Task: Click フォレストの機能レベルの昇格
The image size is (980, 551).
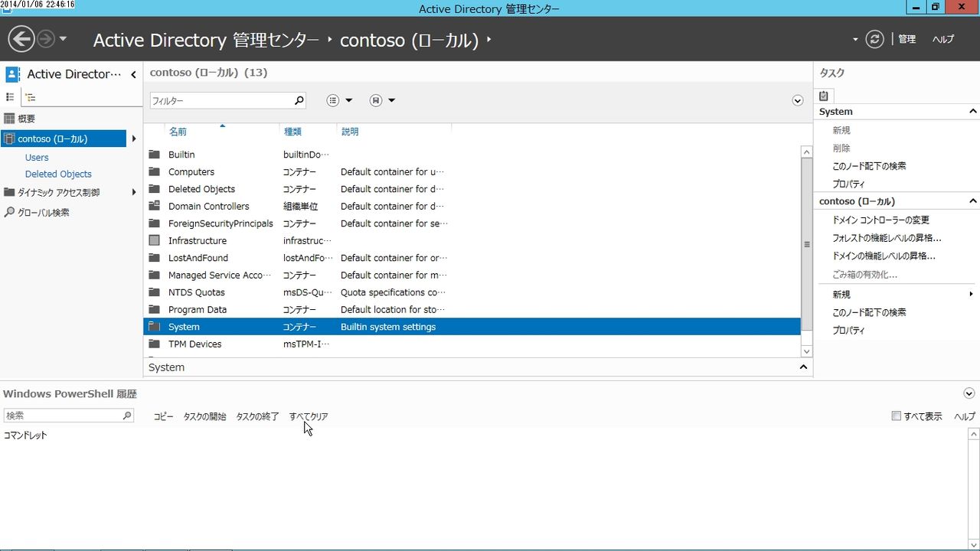Action: pos(887,238)
